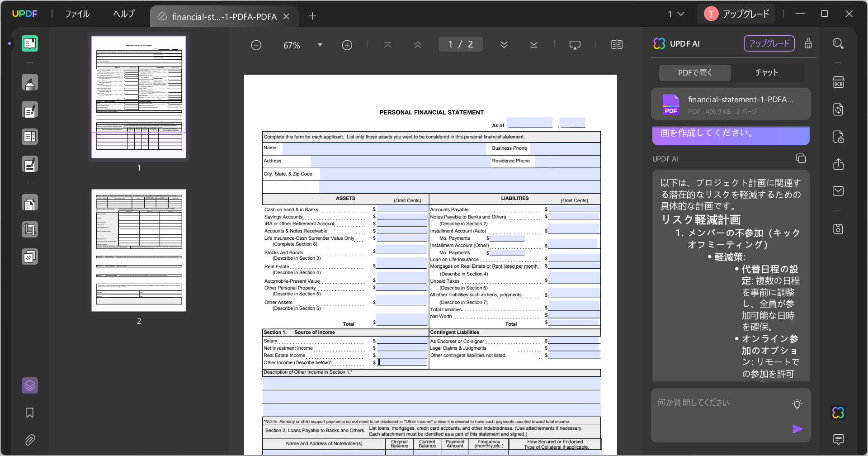Open the ファイル menu
Image resolution: width=868 pixels, height=456 pixels.
(77, 14)
